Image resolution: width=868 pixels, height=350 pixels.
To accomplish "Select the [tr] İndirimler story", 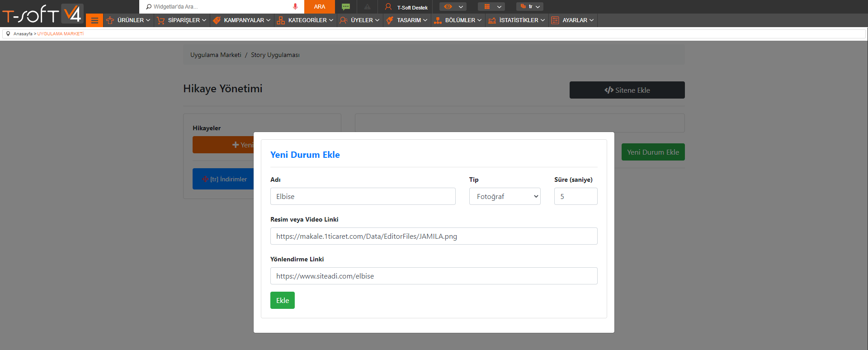I will (223, 179).
